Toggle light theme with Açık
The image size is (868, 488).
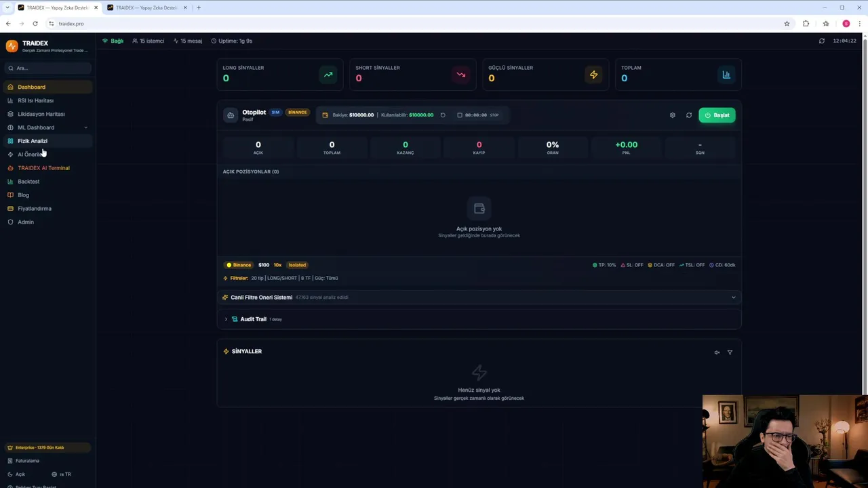(x=16, y=474)
